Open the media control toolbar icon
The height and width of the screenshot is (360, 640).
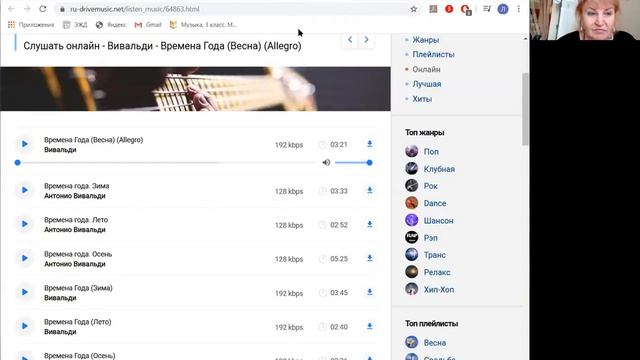coord(487,9)
